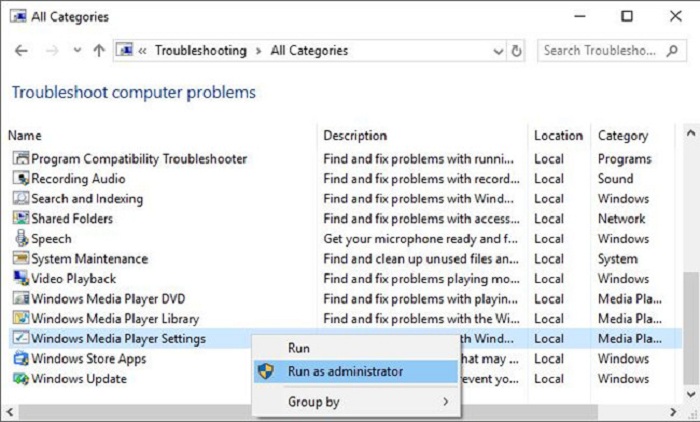This screenshot has height=422, width=700.
Task: Click the vertical scrollbar down arrow
Action: 691,394
